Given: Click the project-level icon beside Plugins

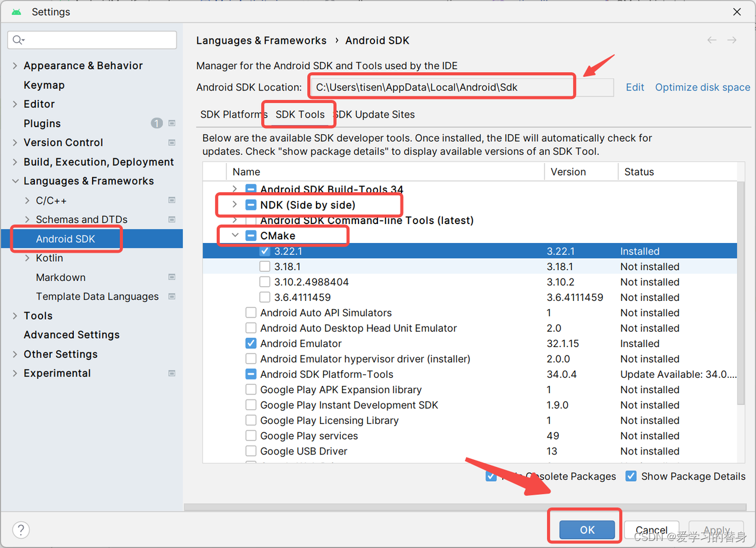Looking at the screenshot, I should coord(172,124).
